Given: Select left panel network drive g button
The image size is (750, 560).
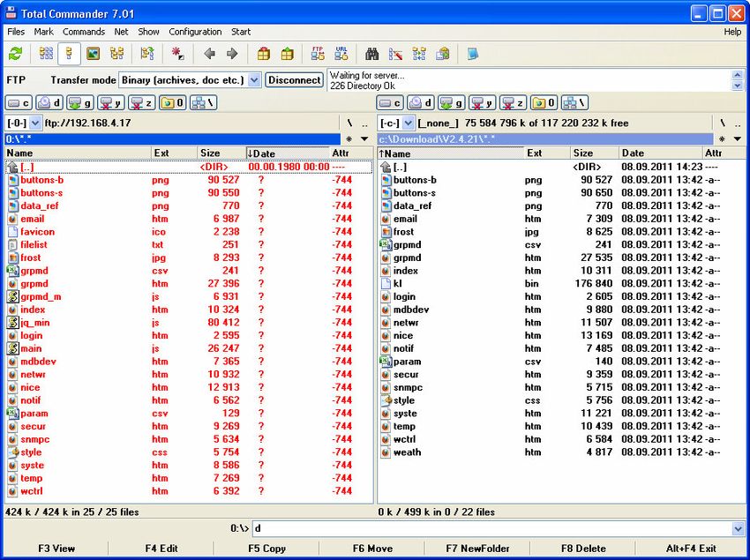Looking at the screenshot, I should [80, 103].
